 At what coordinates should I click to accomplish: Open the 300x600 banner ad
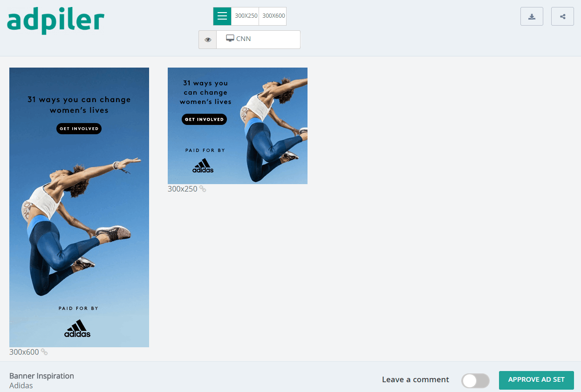[x=79, y=207]
